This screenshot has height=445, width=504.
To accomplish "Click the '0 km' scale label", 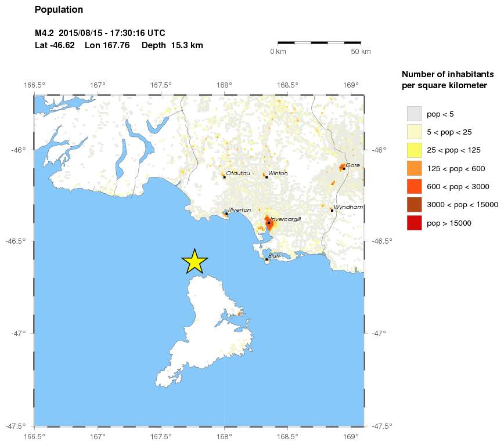I will (x=278, y=52).
